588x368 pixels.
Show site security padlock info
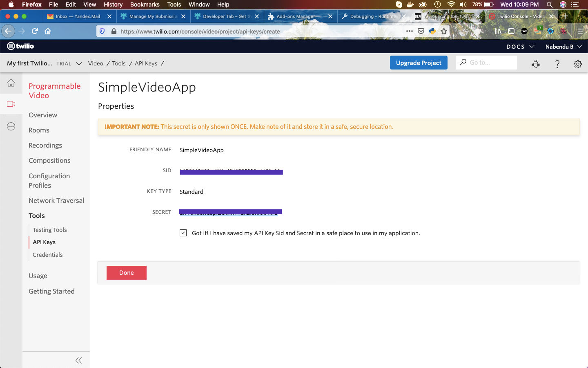114,31
